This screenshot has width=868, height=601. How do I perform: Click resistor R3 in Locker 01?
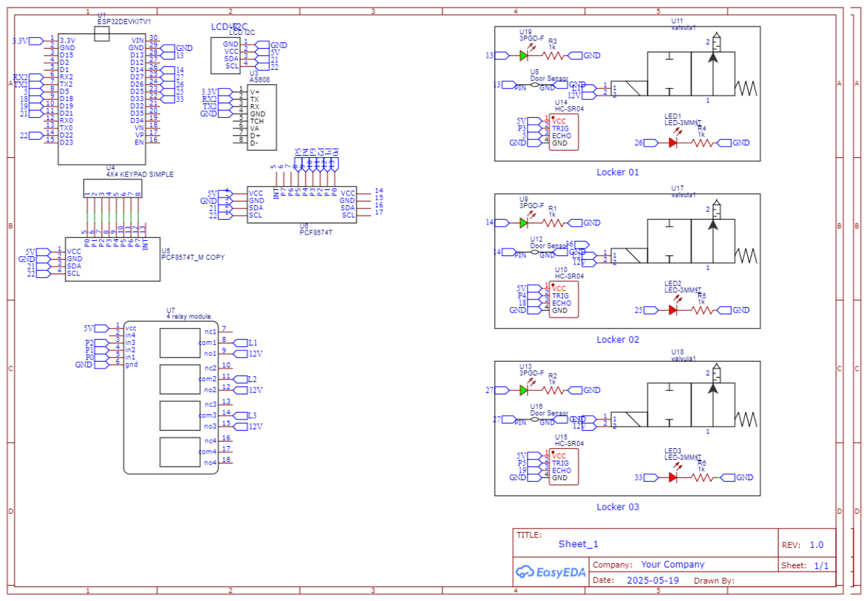553,55
